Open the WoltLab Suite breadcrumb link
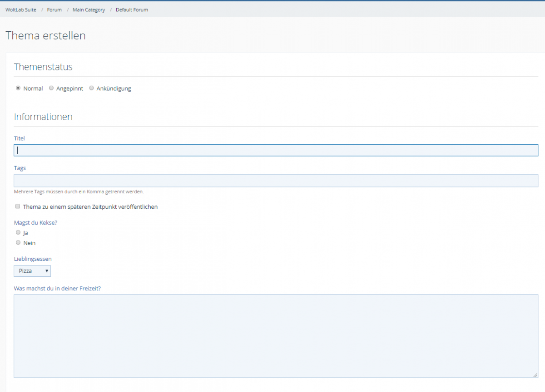 point(21,10)
